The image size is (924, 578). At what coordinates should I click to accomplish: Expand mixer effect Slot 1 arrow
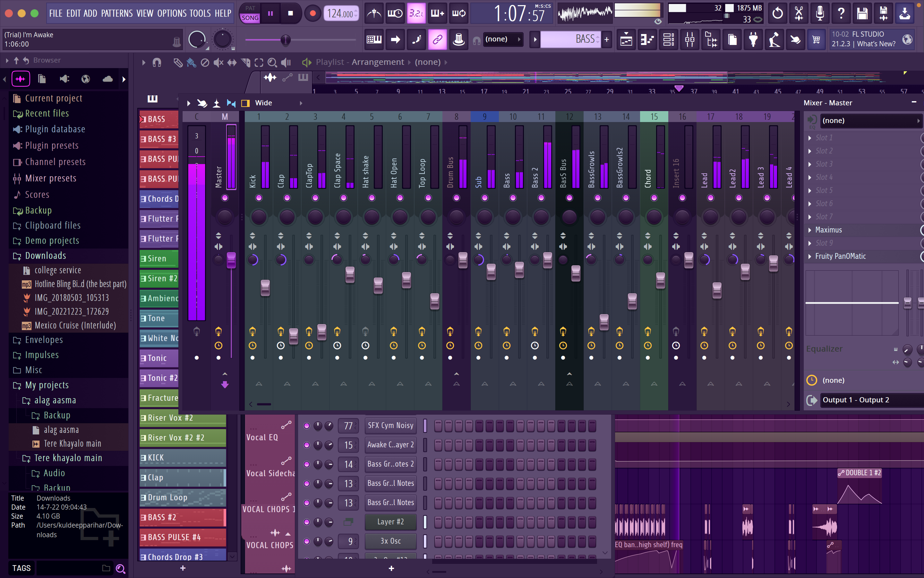(x=810, y=138)
